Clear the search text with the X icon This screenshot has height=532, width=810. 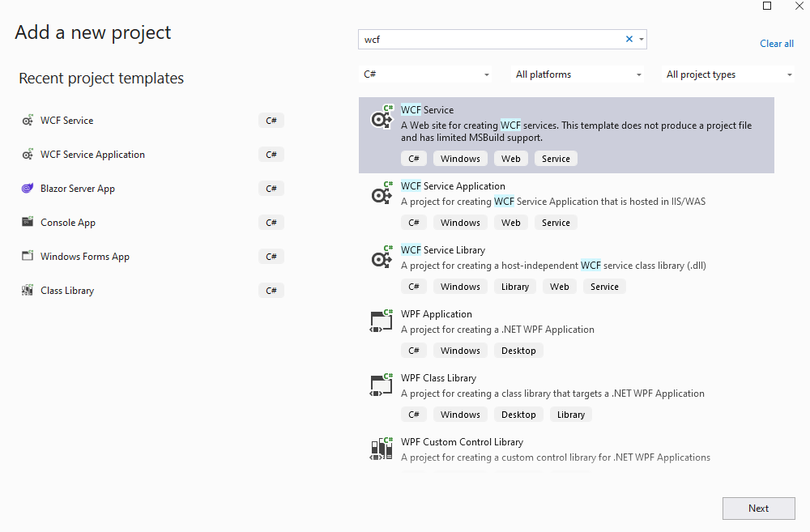click(x=629, y=39)
